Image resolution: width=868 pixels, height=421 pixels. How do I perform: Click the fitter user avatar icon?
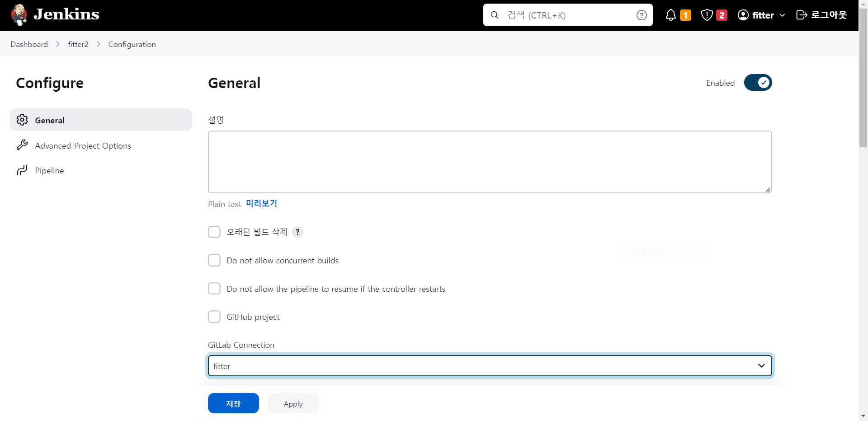pyautogui.click(x=743, y=15)
